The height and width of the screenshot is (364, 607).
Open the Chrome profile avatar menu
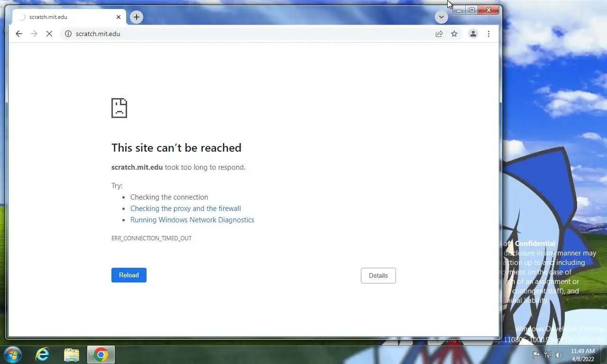click(x=473, y=34)
